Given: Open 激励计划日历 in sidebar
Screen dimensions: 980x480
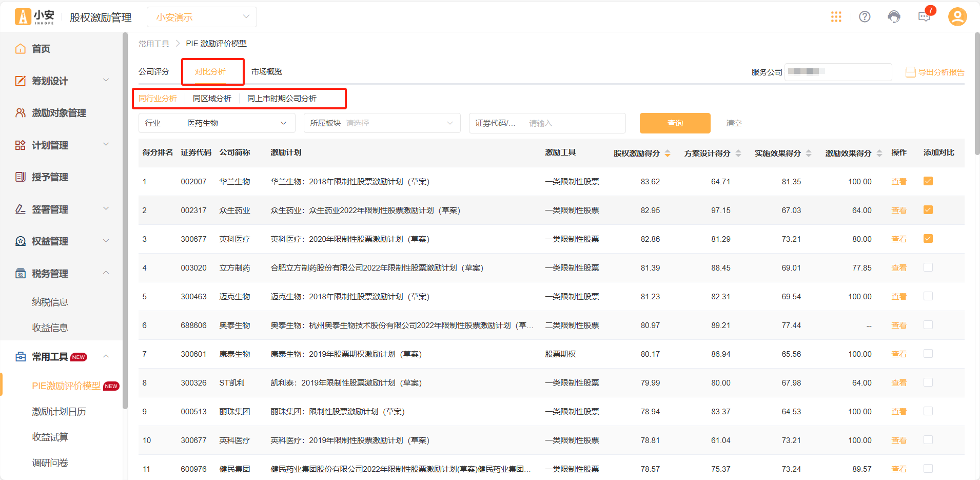Looking at the screenshot, I should coord(59,412).
